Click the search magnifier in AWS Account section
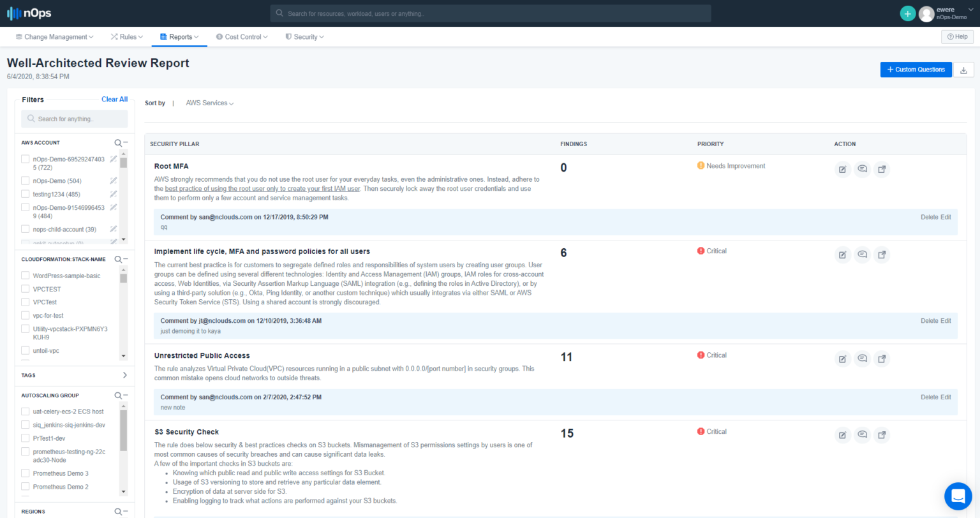The height and width of the screenshot is (518, 980). [x=117, y=142]
